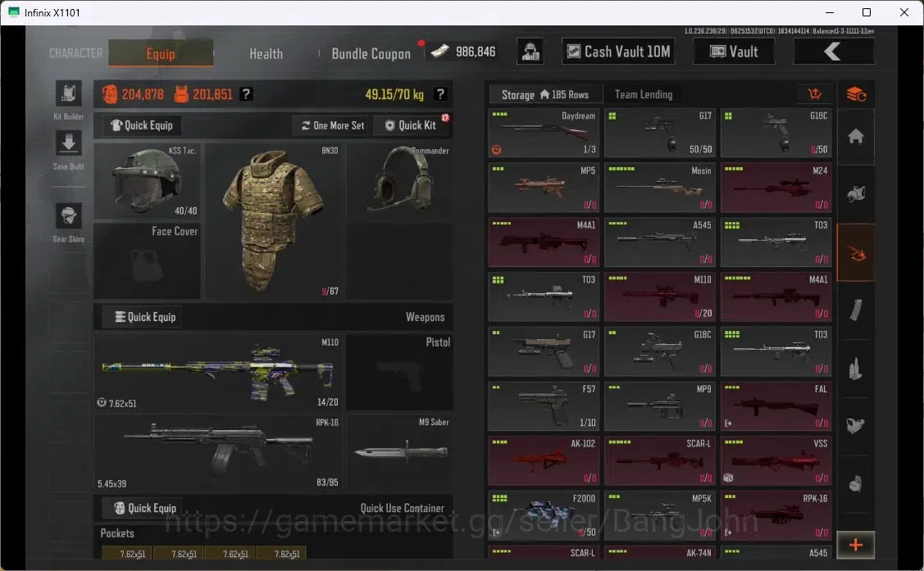Click the cash balance 986,846 icon
The width and height of the screenshot is (924, 571).
[439, 52]
